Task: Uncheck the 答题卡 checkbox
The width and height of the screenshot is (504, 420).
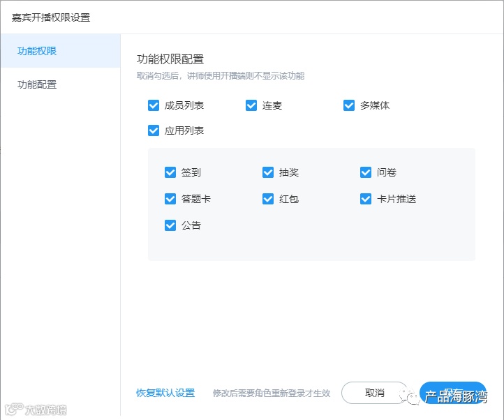Action: point(170,199)
